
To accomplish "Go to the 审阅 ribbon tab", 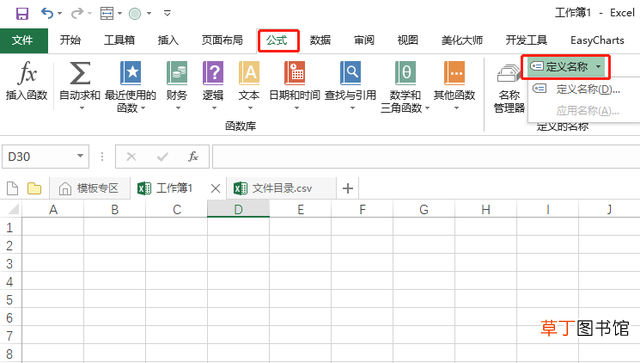I will [364, 40].
